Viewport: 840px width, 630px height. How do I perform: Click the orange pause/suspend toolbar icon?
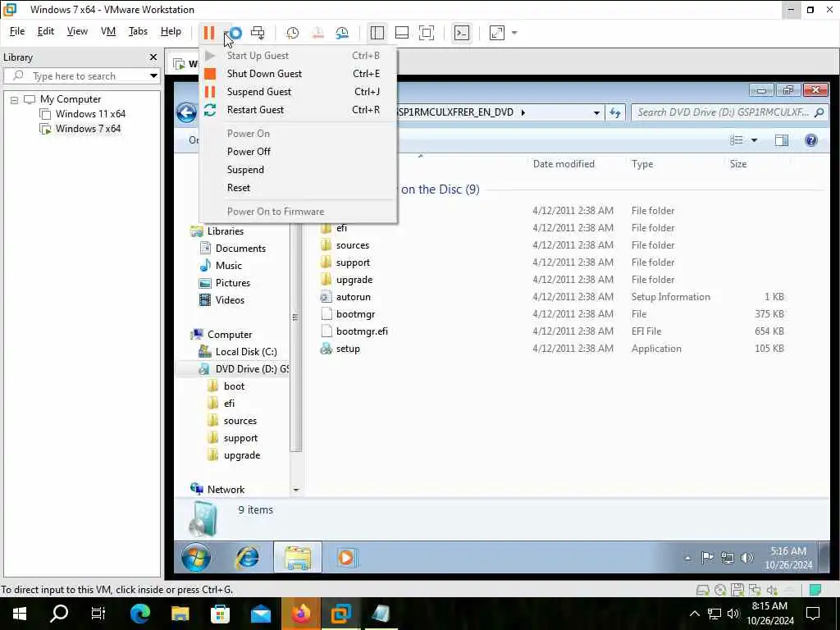click(209, 33)
